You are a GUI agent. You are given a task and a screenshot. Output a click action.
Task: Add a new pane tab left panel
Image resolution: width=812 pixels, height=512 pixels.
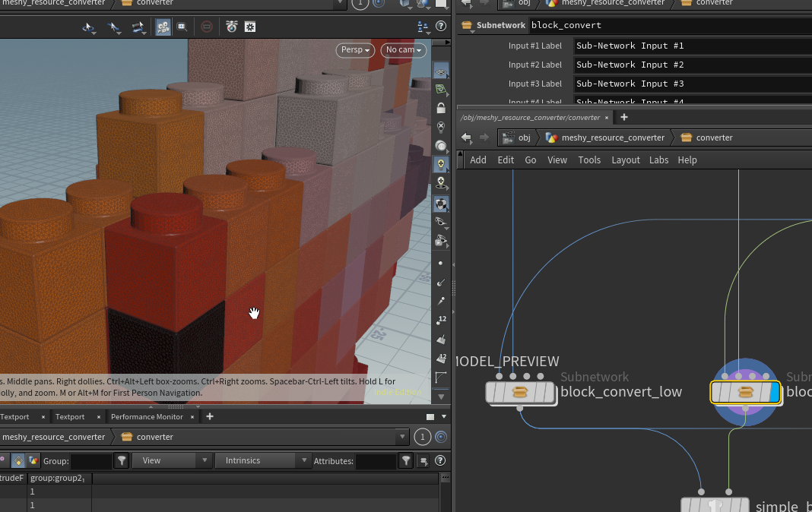pos(210,416)
